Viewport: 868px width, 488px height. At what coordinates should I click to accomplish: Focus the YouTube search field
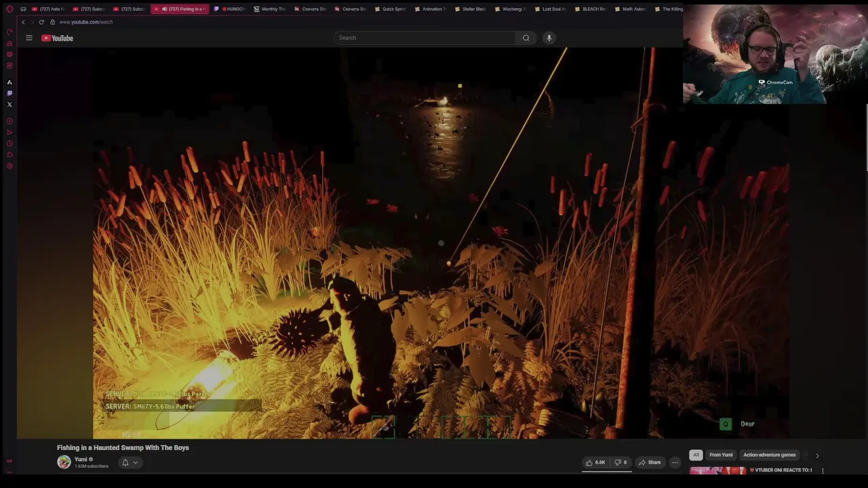(424, 38)
